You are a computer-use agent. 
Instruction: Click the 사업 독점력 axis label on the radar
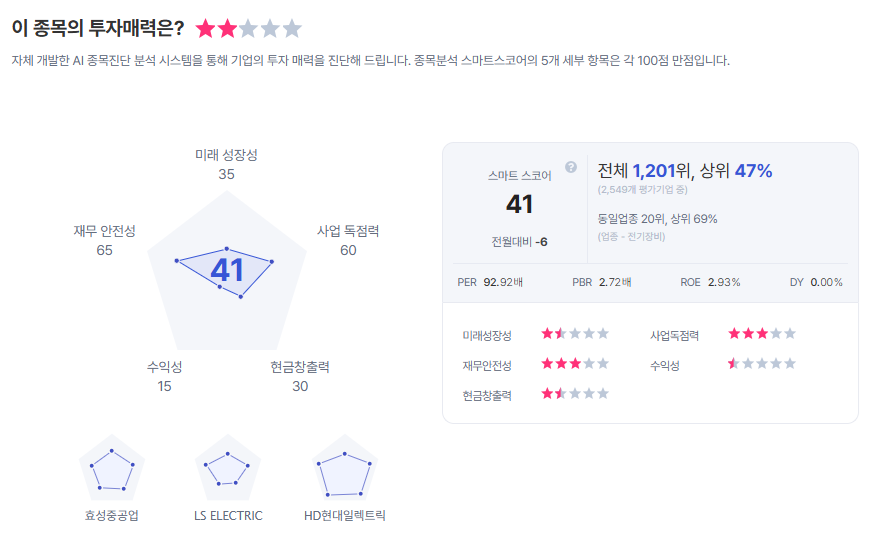(x=348, y=231)
